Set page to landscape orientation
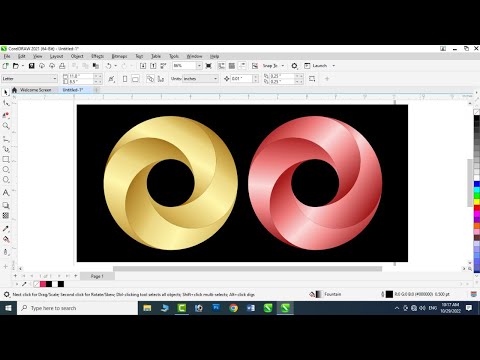 tap(135, 79)
